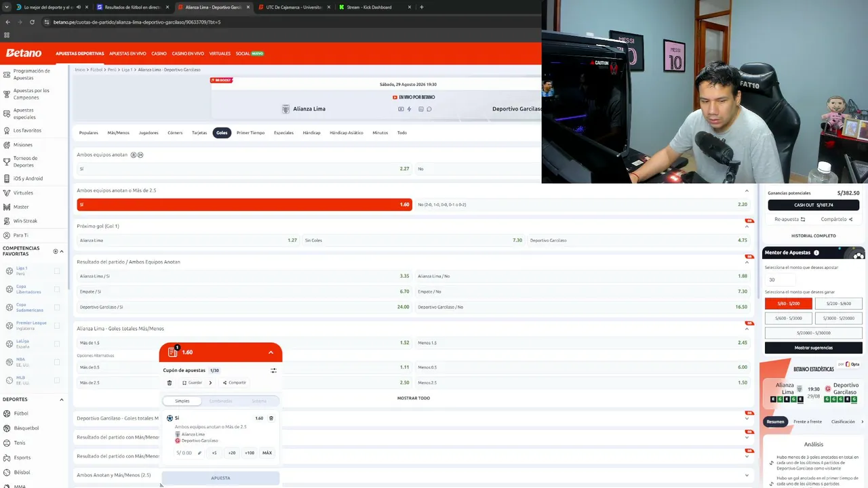Click the stake amount field S/ 0.00
Screen dimensions: 868x488
coord(189,453)
